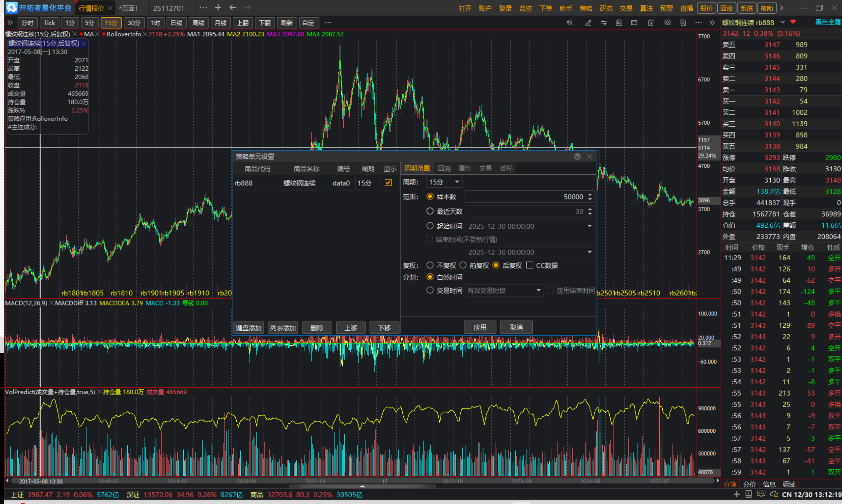Expand the rb888 contract selector chevron
This screenshot has width=842, height=504.
[x=782, y=22]
